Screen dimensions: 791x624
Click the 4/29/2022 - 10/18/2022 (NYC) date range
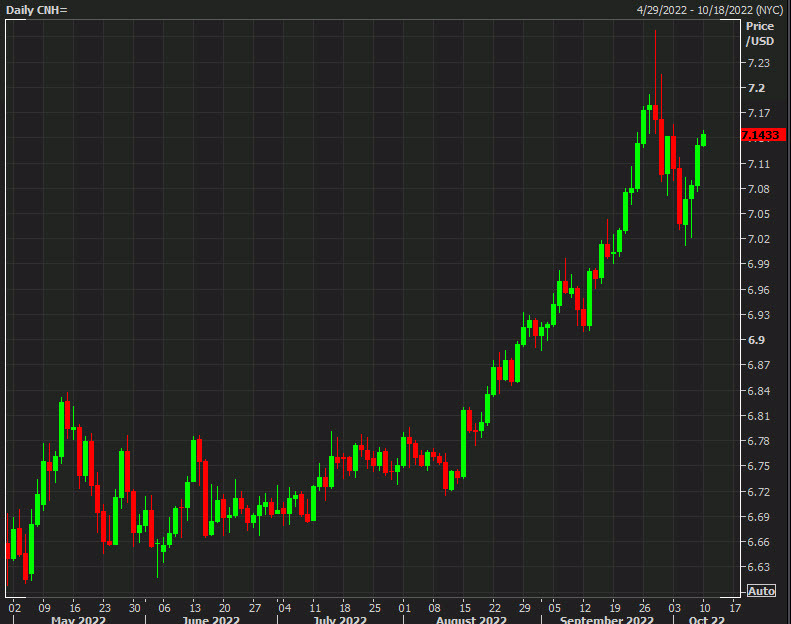tap(710, 10)
